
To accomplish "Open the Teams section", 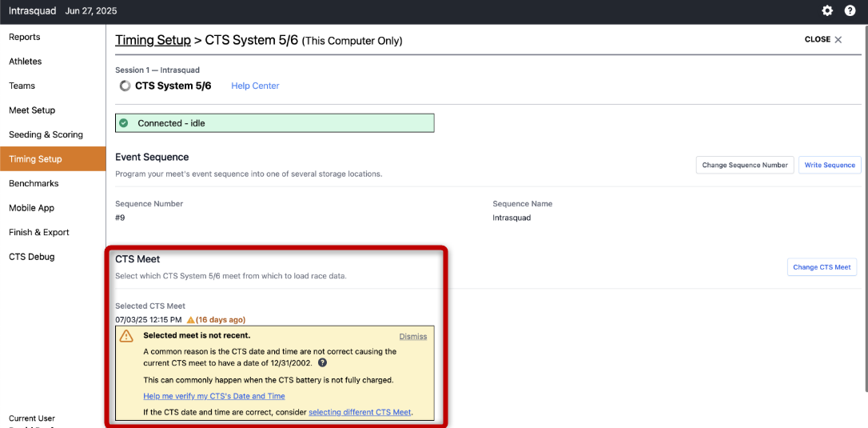I will (x=53, y=86).
